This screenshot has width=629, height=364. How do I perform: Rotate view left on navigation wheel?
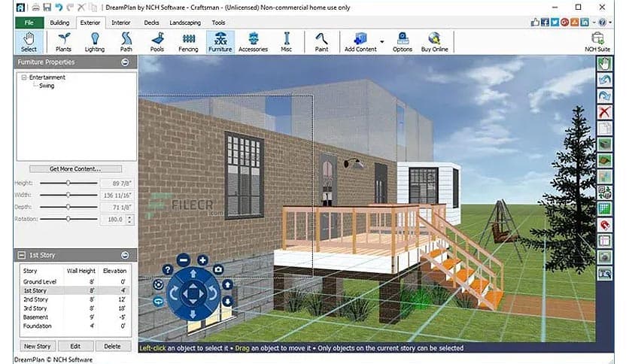(174, 294)
